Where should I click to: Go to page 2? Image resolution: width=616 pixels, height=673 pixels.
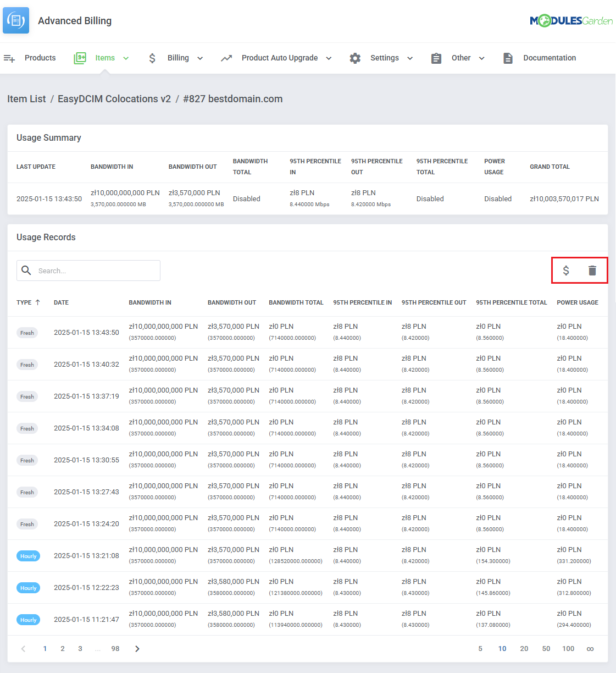pos(63,649)
